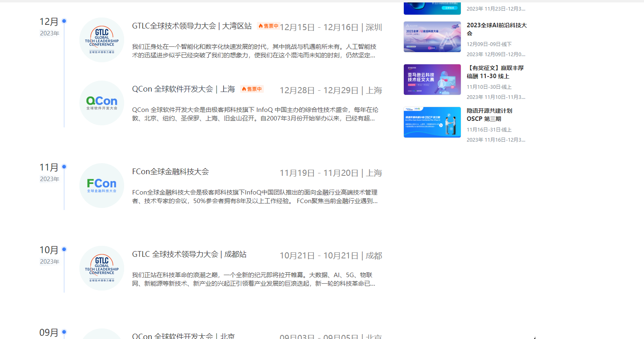The image size is (644, 339).
Task: Open the FCon全球金融科技大会 title link
Action: 171,172
